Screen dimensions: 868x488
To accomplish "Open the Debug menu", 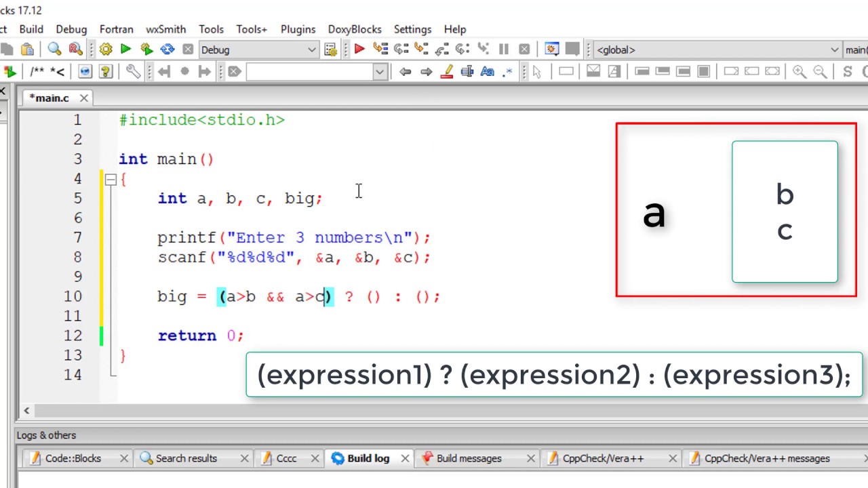I will coord(71,29).
